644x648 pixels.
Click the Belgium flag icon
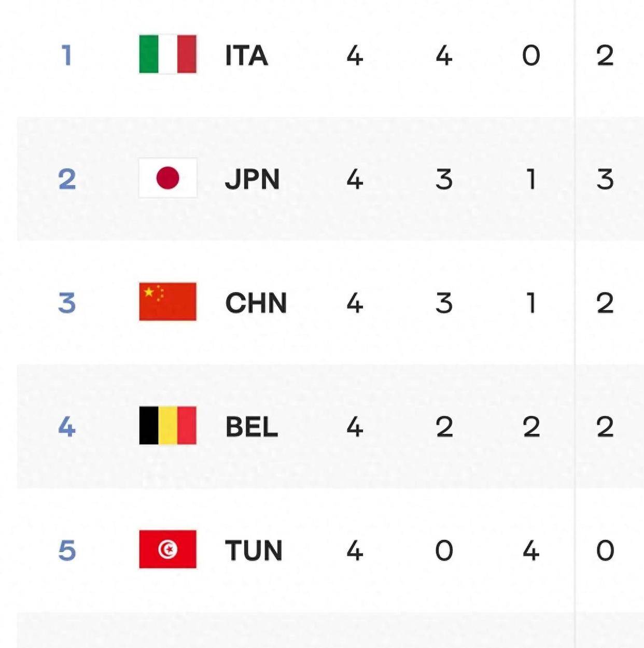(167, 426)
